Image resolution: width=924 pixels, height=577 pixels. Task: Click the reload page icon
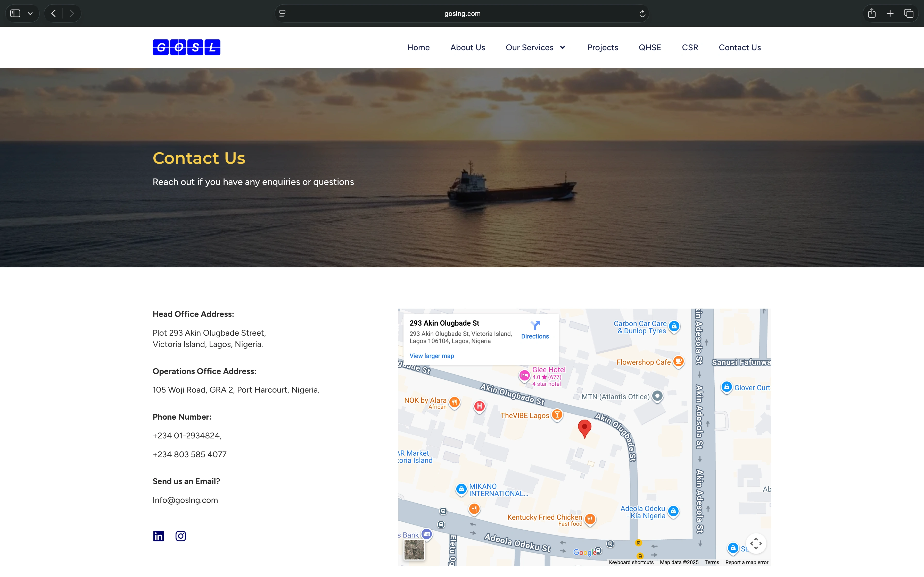(642, 14)
